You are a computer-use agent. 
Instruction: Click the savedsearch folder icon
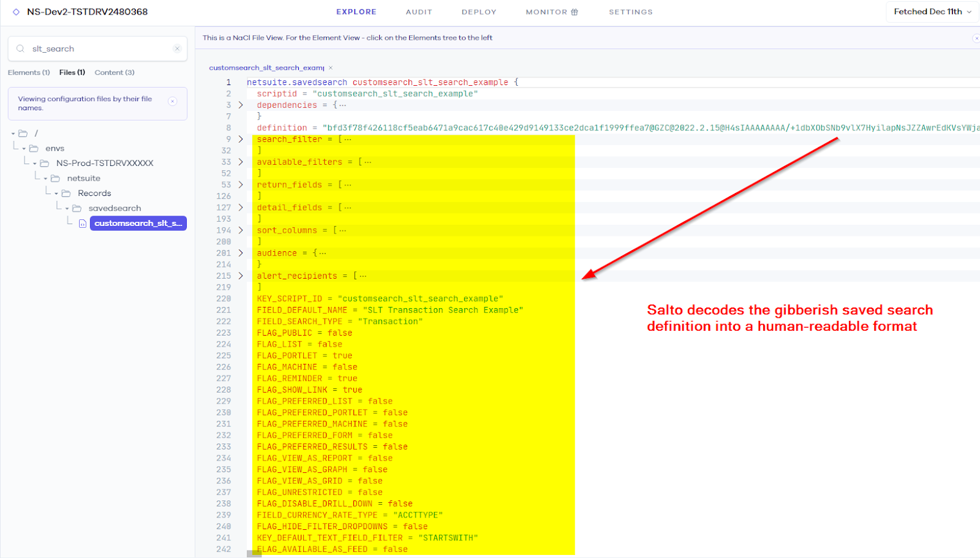point(77,208)
